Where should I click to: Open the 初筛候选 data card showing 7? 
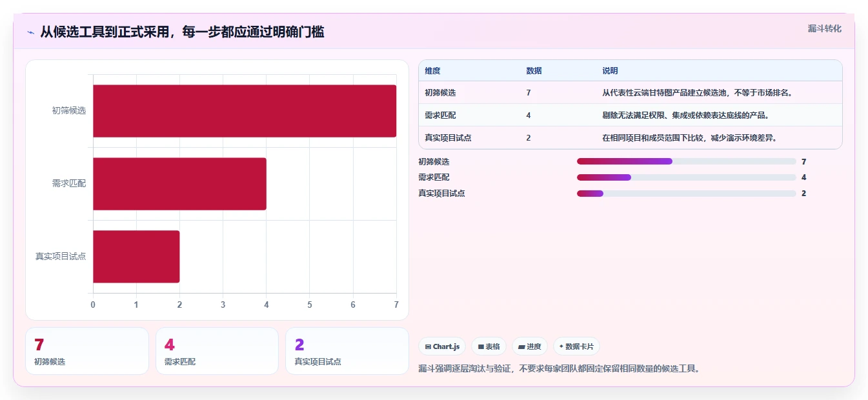pos(87,351)
